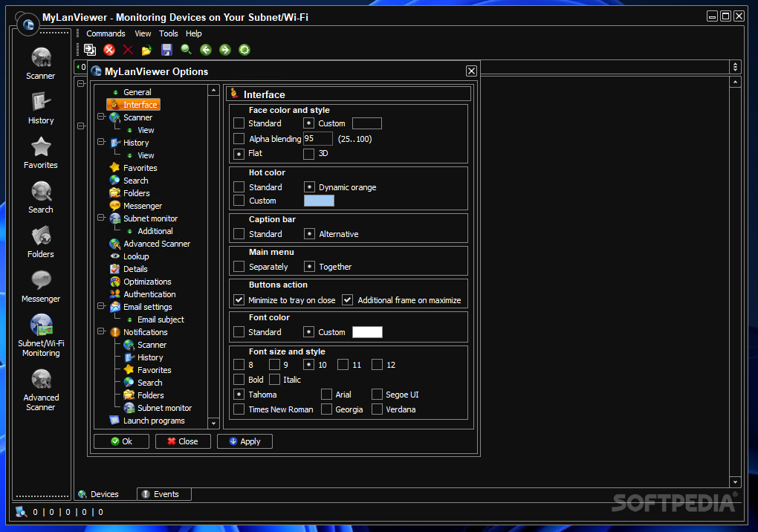This screenshot has height=532, width=758.
Task: Pick the custom face color swatch
Action: pyautogui.click(x=367, y=123)
